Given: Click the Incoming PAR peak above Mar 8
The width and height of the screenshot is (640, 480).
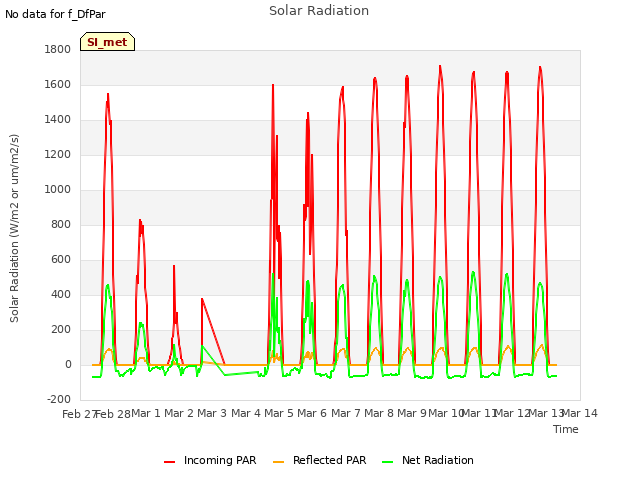Looking at the screenshot, I should coord(375,78).
